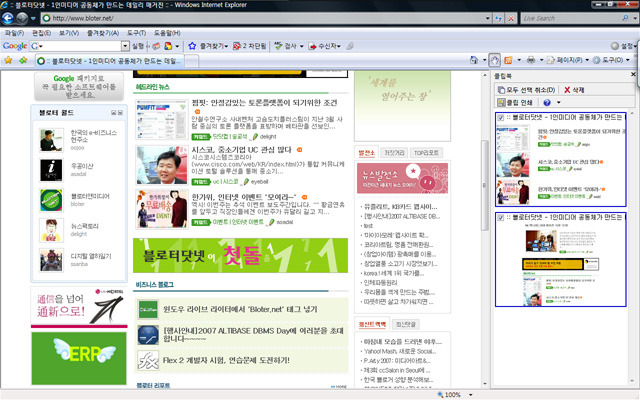Viewport: 640px width, 400px height.
Task: Open Favorites Center with the yellow star
Action: point(8,60)
